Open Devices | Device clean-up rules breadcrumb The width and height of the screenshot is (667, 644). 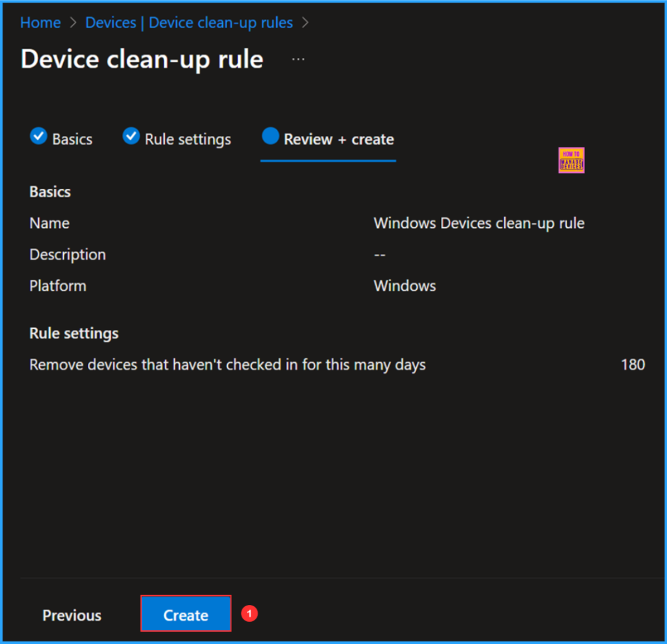189,23
